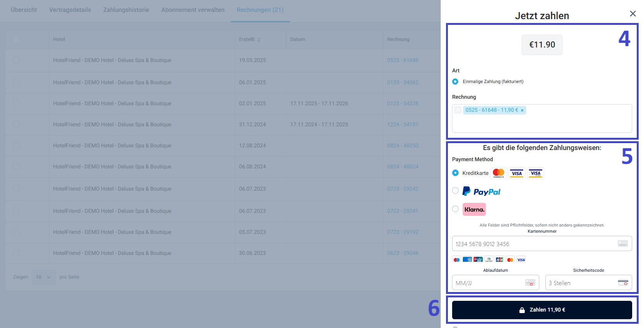Click the created date 30.06.2023
The height and width of the screenshot is (328, 644).
[252, 253]
